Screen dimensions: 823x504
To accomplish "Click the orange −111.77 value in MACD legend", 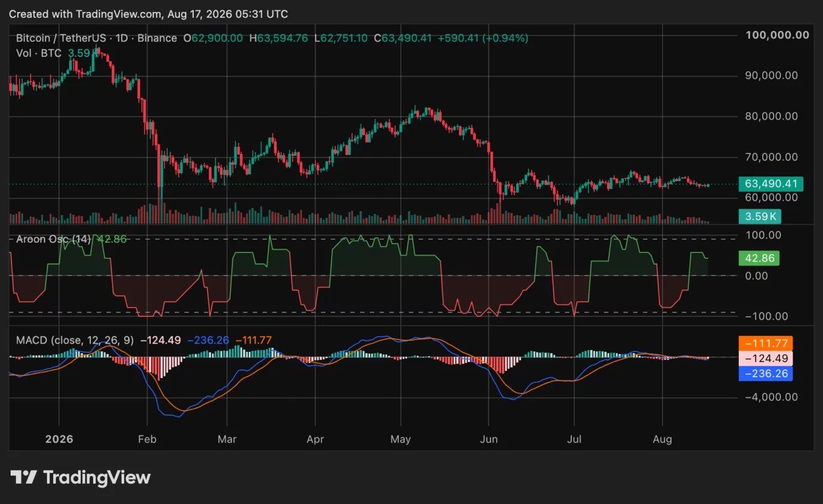I will 254,341.
